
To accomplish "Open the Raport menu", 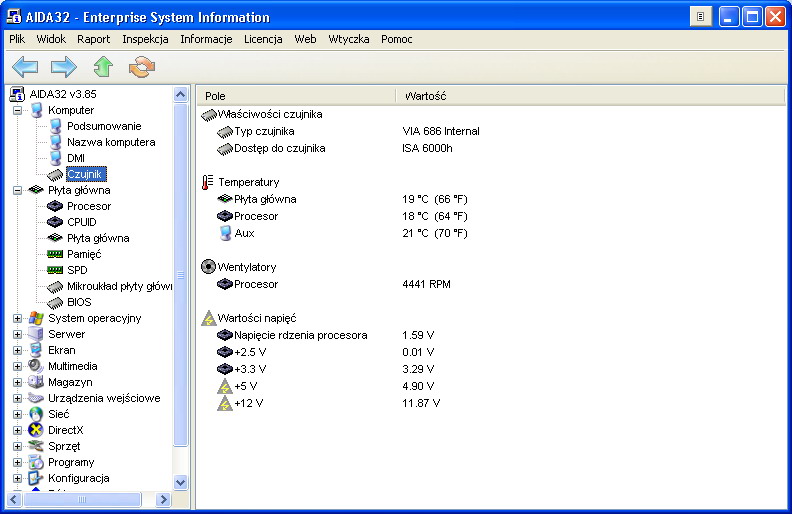I will click(x=93, y=39).
